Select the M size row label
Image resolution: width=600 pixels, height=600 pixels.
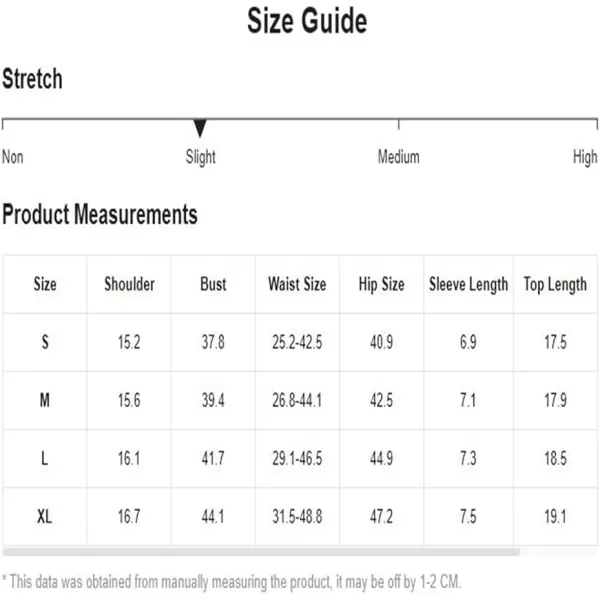[x=44, y=400]
